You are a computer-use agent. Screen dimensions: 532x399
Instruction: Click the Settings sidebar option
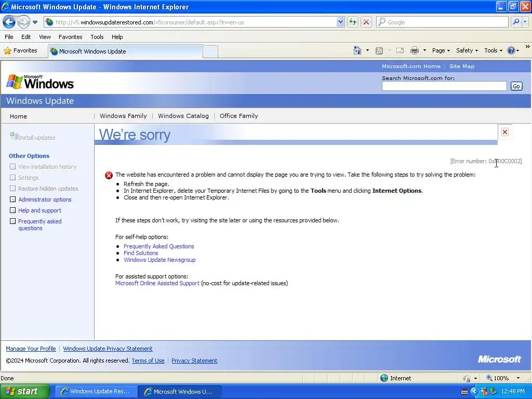coord(28,178)
